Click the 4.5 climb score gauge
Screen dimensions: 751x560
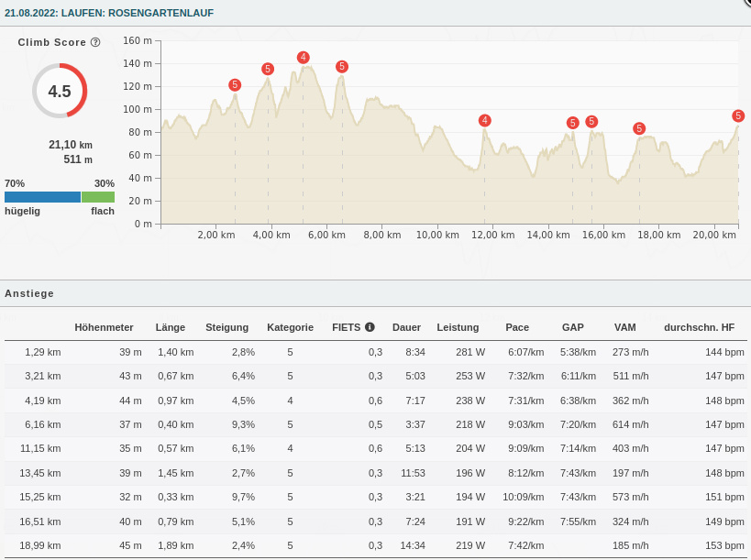[x=60, y=91]
